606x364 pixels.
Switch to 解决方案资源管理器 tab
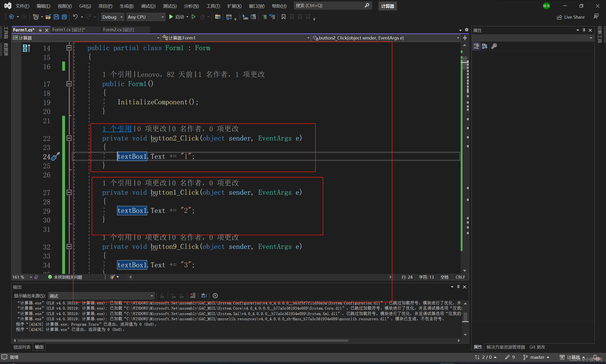pos(506,347)
